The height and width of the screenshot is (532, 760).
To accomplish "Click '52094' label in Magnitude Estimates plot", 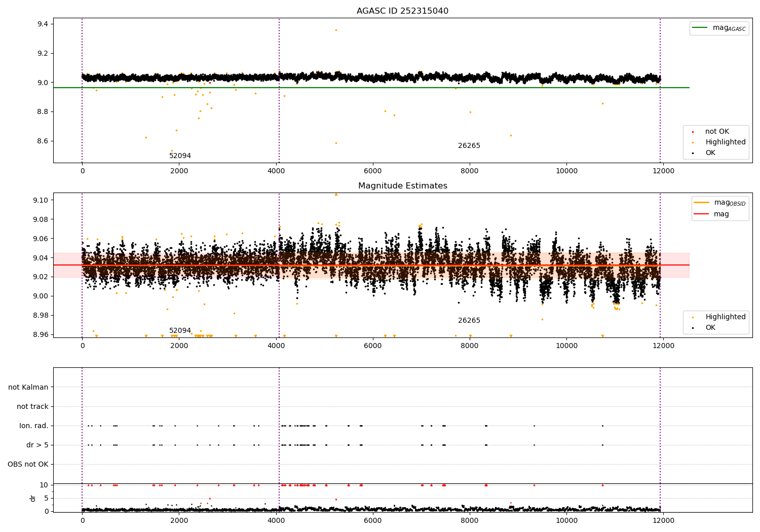I will point(180,331).
